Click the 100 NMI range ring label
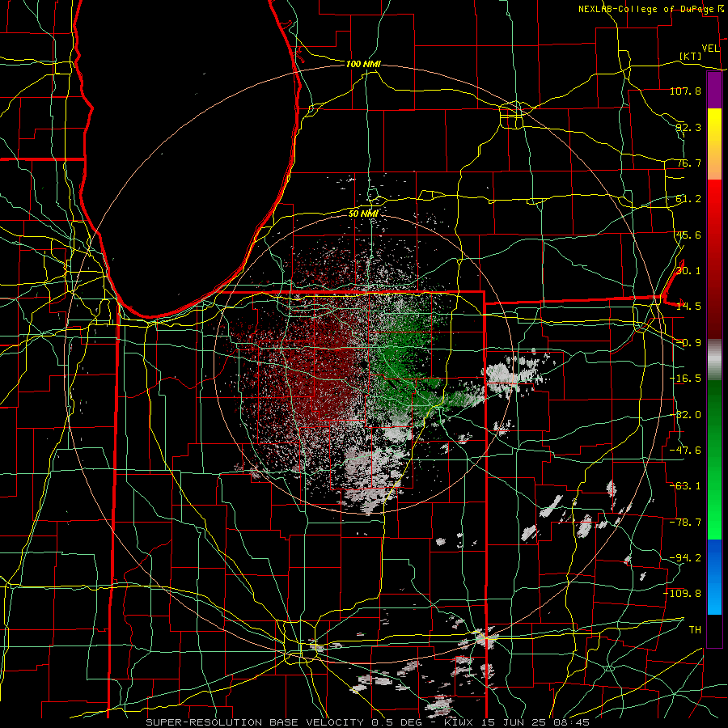 tap(363, 64)
